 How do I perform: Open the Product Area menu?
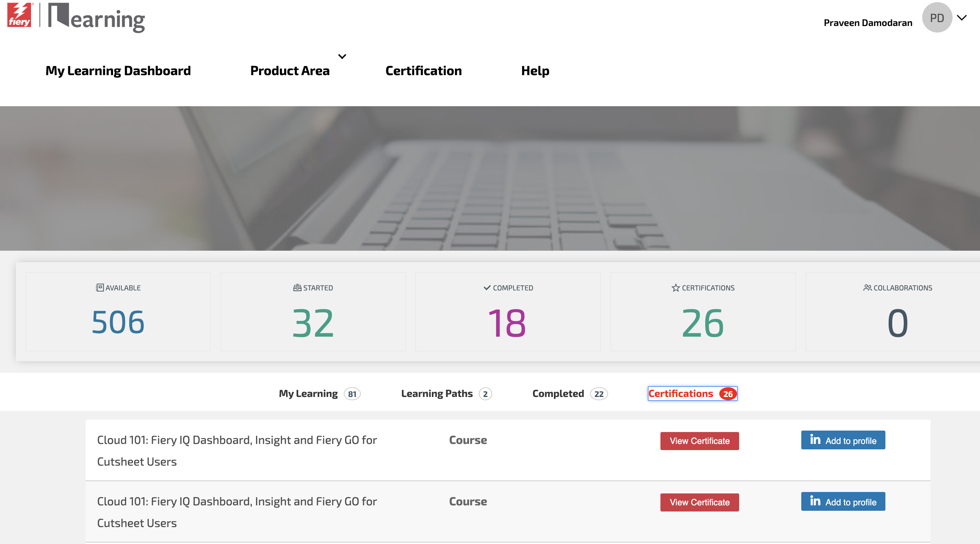pos(290,71)
